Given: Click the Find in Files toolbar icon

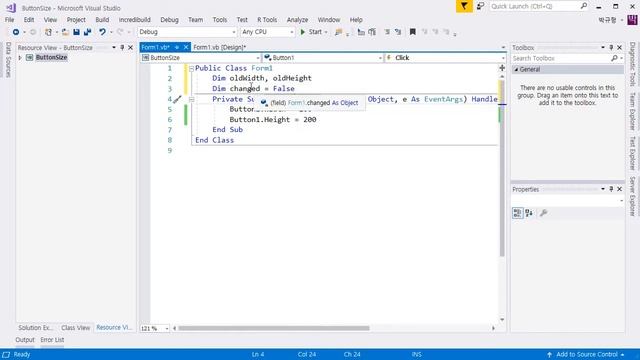Looking at the screenshot, I should point(338,32).
